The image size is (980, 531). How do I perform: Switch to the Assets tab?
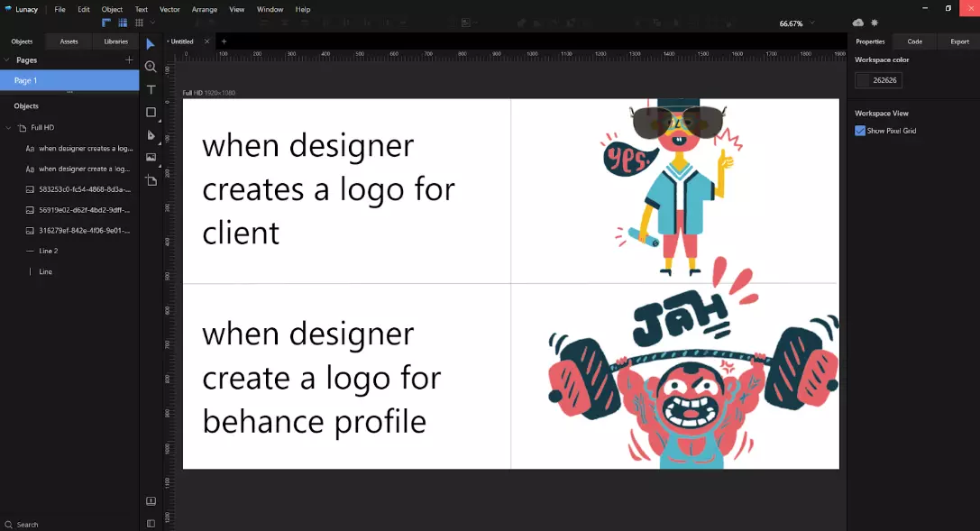[69, 41]
